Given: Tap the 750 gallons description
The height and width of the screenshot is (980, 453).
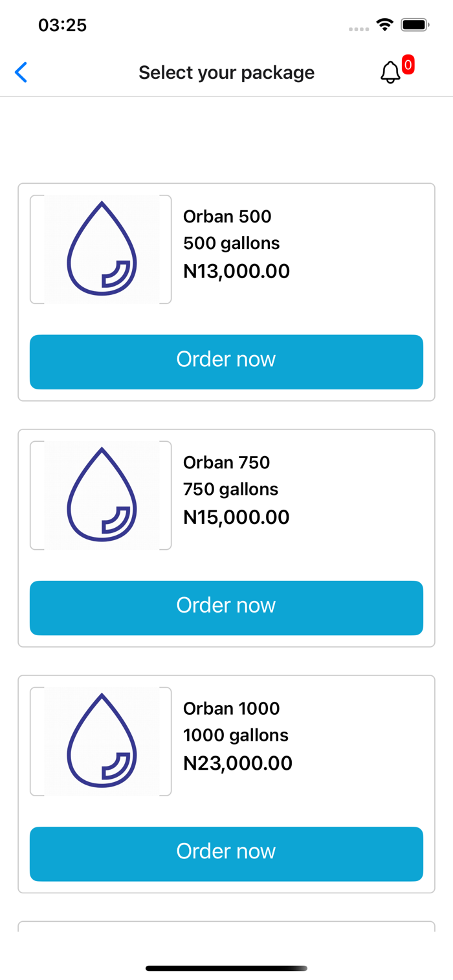Looking at the screenshot, I should click(x=230, y=489).
